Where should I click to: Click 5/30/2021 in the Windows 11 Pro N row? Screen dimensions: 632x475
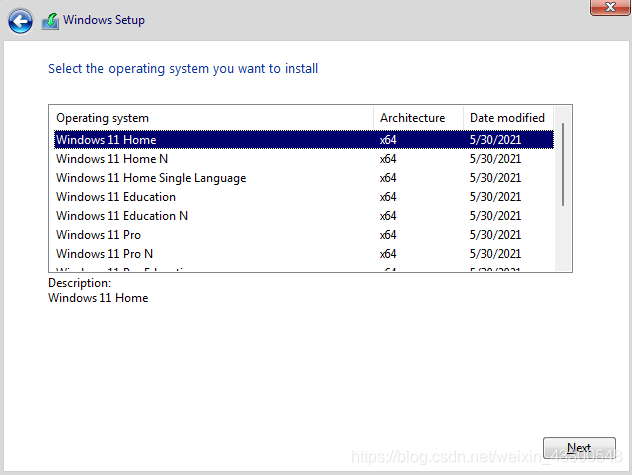click(x=495, y=254)
